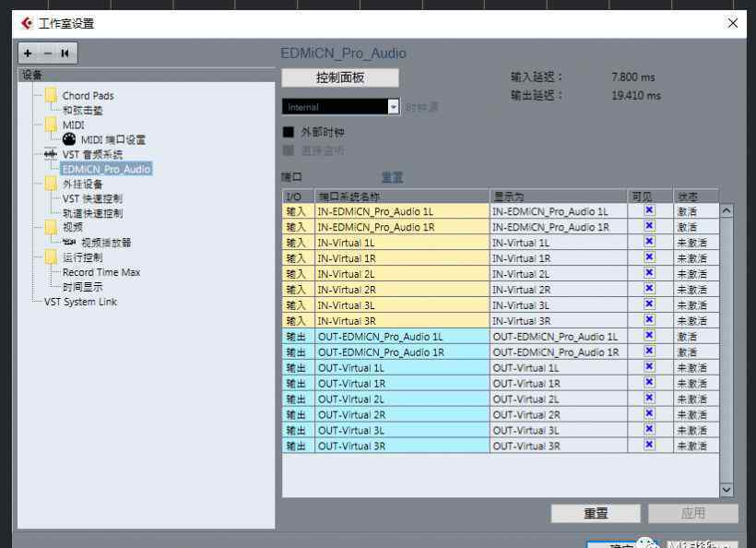The height and width of the screenshot is (548, 756).
Task: Click the 状态 cell for OUT-Virtual 1R
Action: coord(696,384)
